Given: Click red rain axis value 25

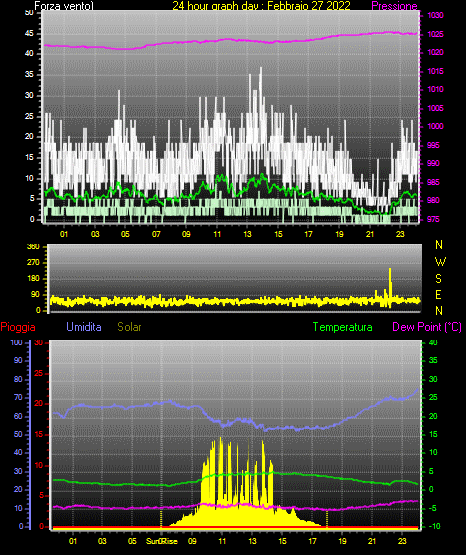Looking at the screenshot, I should click(x=39, y=374).
